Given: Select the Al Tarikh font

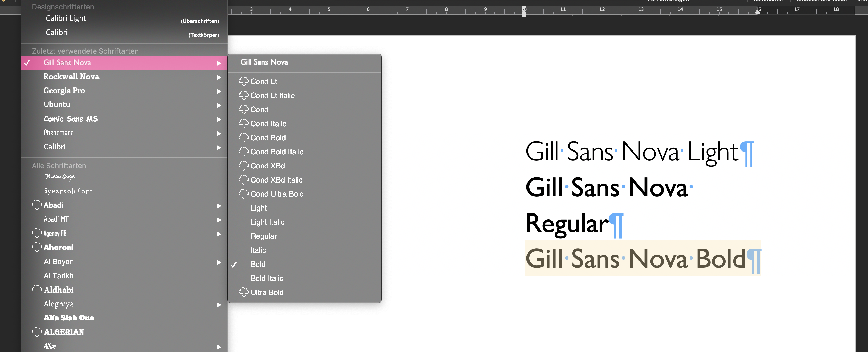Looking at the screenshot, I should click(124, 276).
